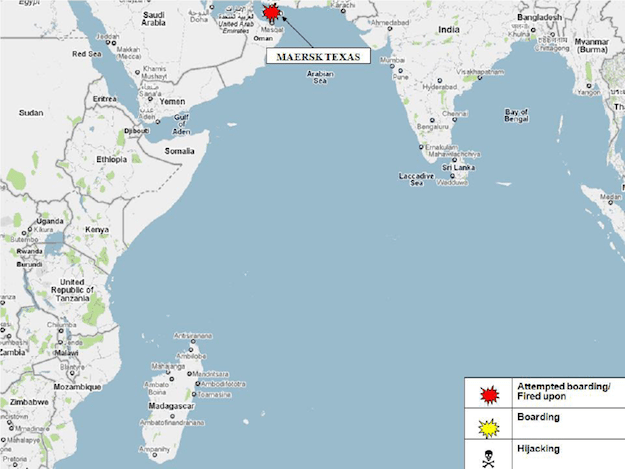
Task: Click the Somalia country label
Action: 179,151
